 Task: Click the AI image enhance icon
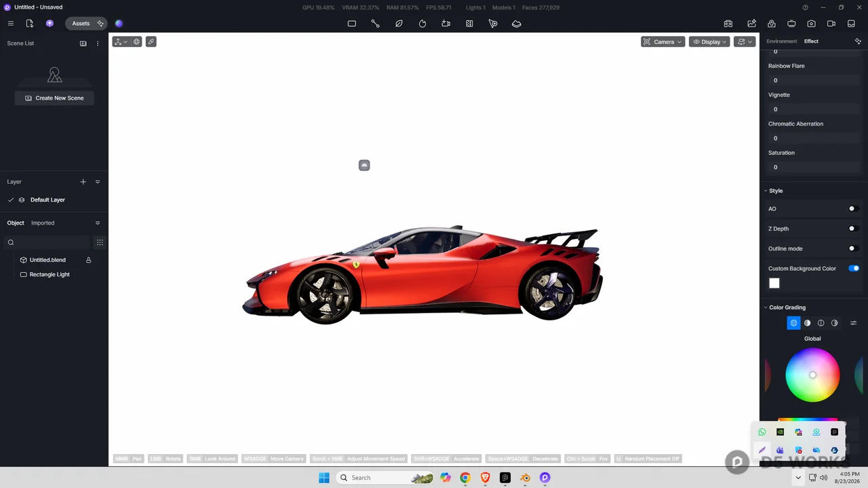point(751,23)
